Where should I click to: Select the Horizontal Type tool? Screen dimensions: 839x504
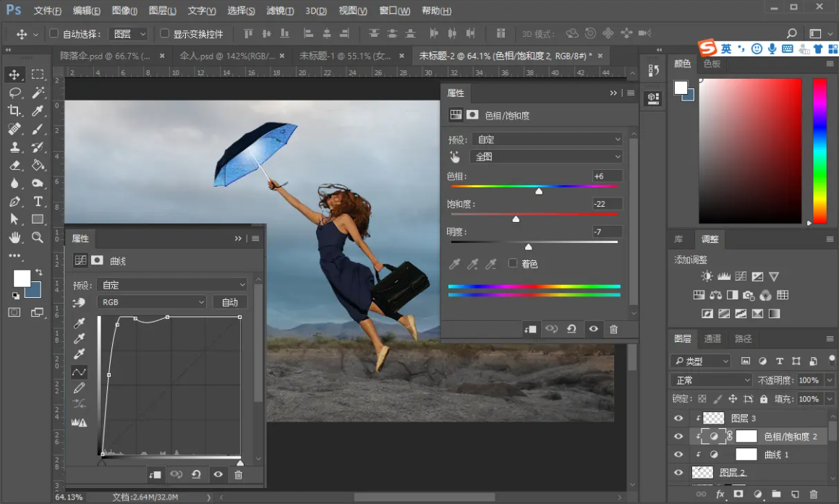point(38,202)
